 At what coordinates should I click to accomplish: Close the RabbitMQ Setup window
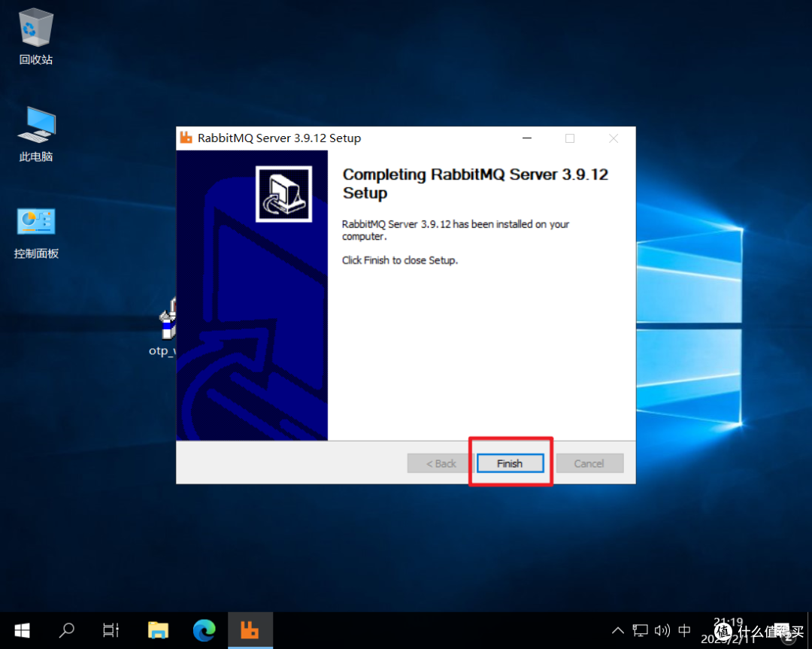tap(614, 138)
